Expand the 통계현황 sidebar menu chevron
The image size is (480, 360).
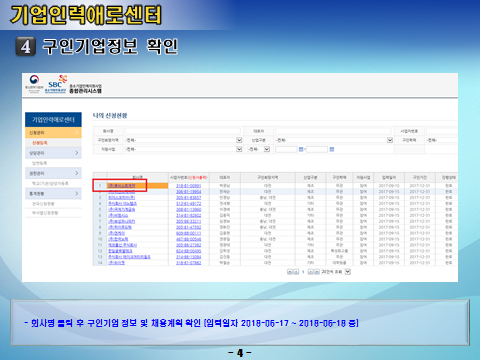point(77,193)
